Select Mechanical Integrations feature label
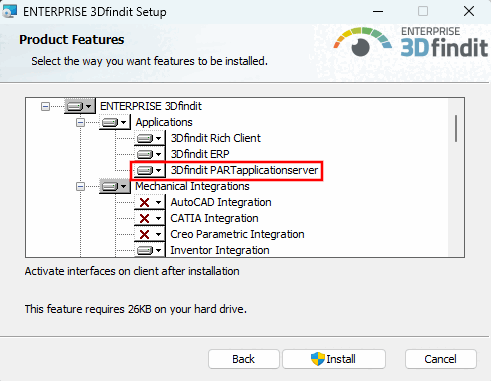 click(192, 186)
